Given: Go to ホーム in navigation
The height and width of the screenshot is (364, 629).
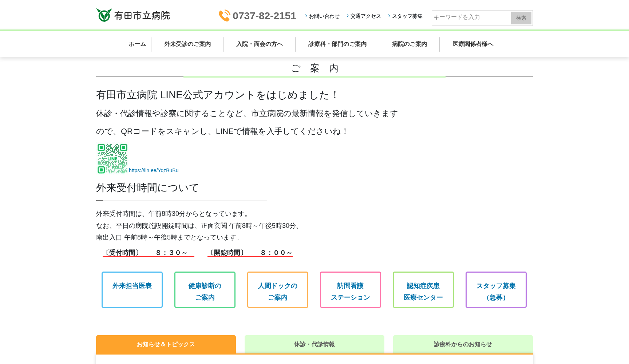Looking at the screenshot, I should pos(137,44).
